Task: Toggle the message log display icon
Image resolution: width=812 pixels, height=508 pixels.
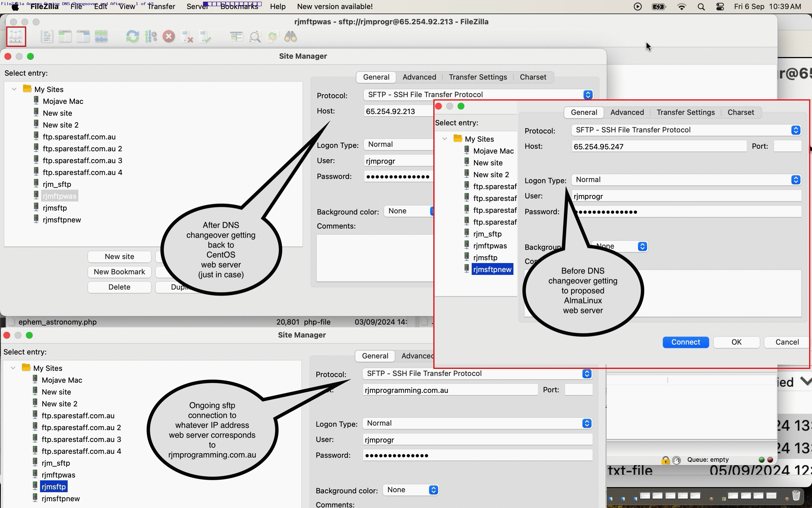Action: (47, 37)
